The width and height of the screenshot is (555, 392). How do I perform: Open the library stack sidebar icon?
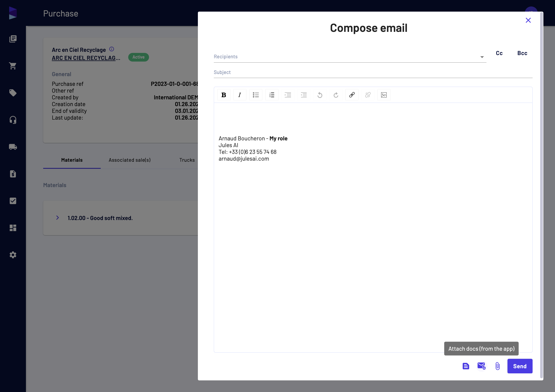(x=13, y=39)
